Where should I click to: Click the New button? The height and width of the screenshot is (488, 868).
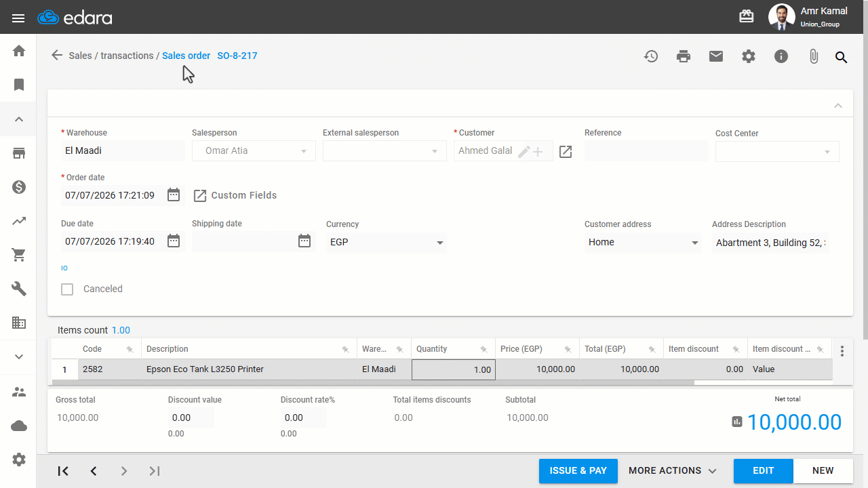point(823,471)
